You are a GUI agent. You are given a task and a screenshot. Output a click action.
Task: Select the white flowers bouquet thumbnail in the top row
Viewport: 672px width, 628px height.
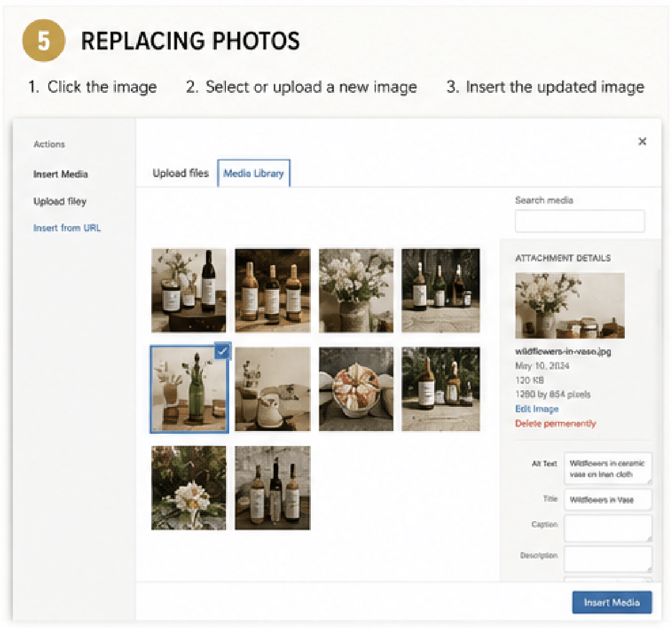click(356, 290)
